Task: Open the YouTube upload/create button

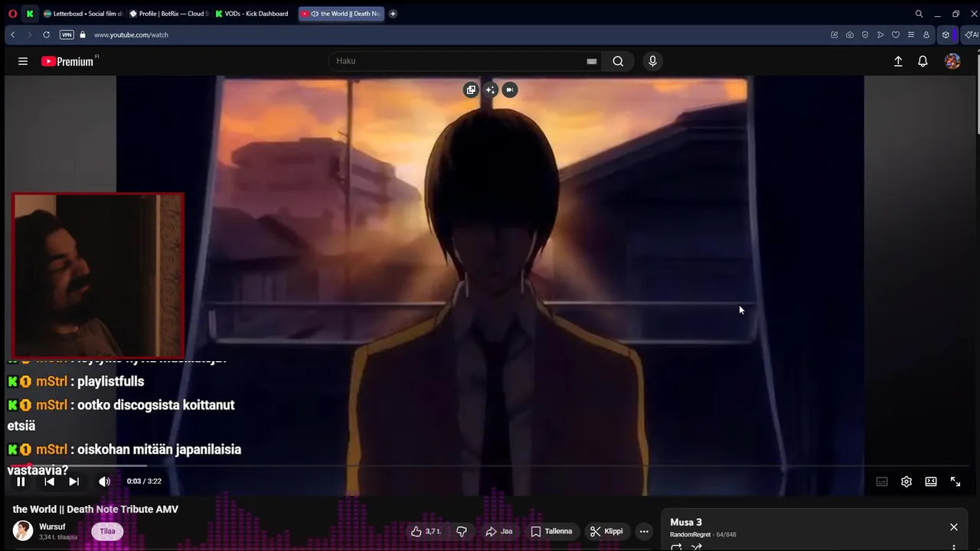Action: [x=898, y=61]
